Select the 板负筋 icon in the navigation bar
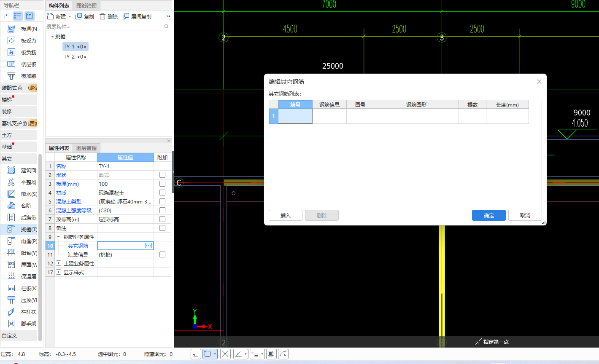The width and height of the screenshot is (599, 364). pos(11,52)
